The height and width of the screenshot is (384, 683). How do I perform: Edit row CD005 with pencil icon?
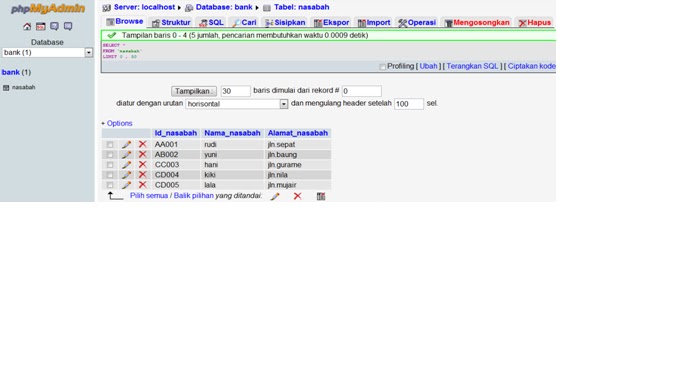[126, 185]
